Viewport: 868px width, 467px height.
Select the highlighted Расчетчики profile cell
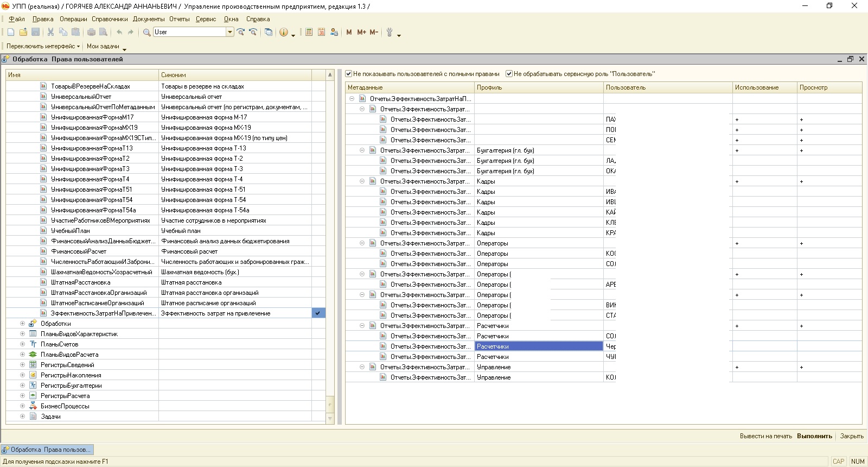539,346
